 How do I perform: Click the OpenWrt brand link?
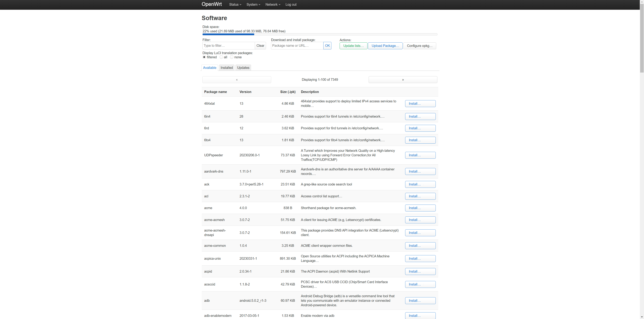coord(211,4)
